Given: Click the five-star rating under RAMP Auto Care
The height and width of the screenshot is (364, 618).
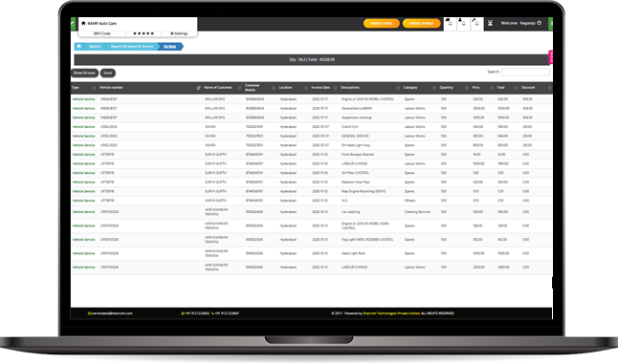Looking at the screenshot, I should coord(143,33).
